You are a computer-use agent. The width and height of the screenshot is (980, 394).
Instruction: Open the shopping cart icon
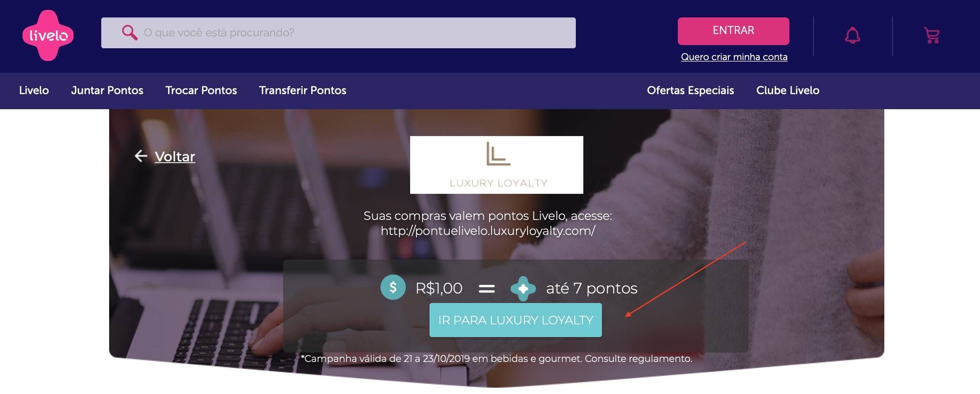932,35
